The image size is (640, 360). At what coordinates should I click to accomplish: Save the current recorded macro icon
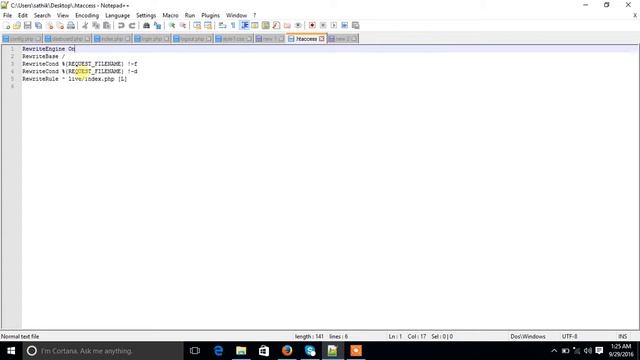point(356,25)
